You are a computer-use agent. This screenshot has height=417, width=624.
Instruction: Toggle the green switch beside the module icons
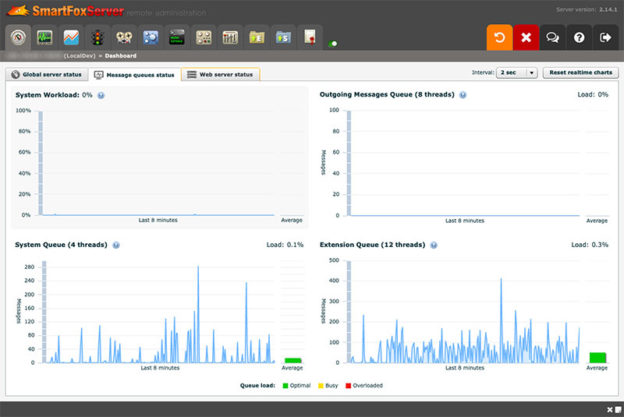333,44
